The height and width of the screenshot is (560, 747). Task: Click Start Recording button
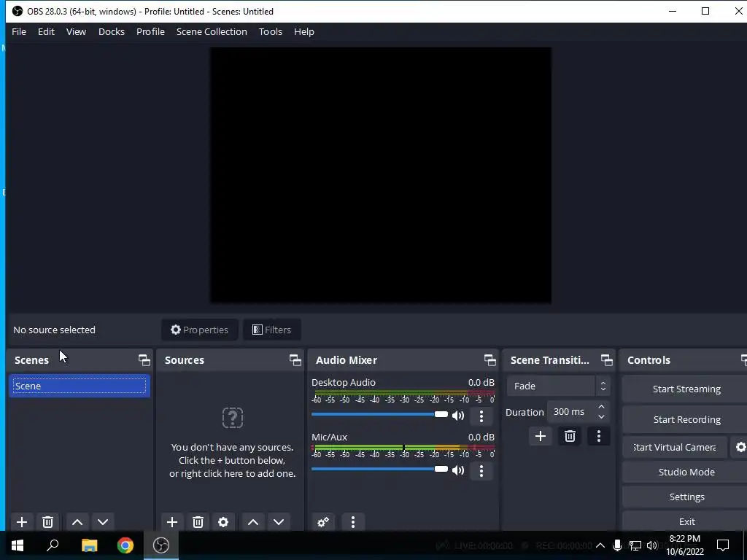point(686,419)
